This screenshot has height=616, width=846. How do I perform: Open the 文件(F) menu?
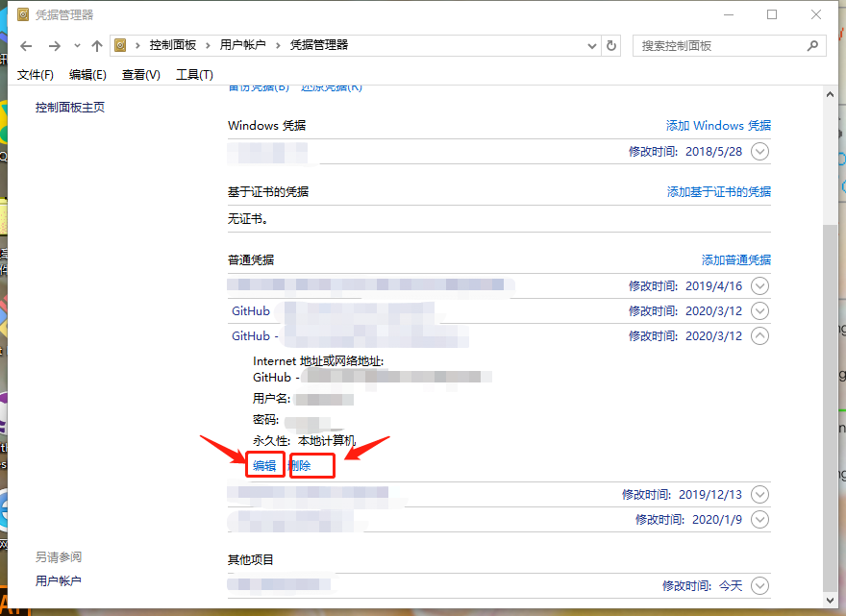coord(35,74)
